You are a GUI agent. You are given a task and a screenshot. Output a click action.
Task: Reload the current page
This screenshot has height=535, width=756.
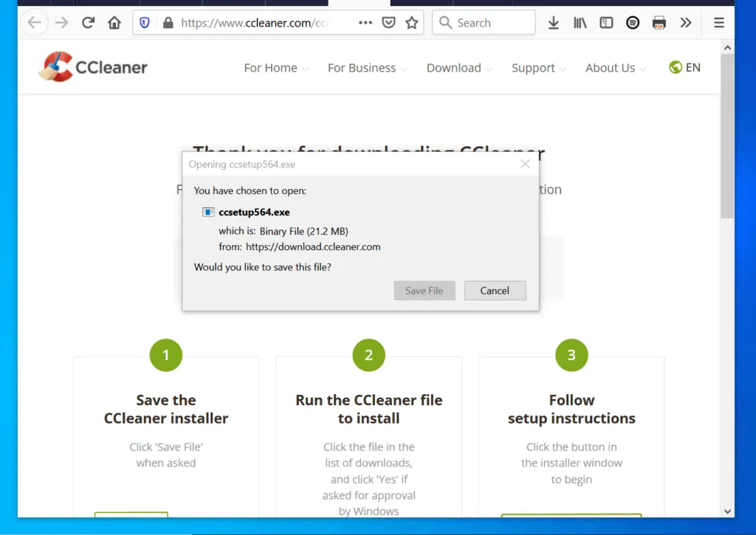click(88, 22)
